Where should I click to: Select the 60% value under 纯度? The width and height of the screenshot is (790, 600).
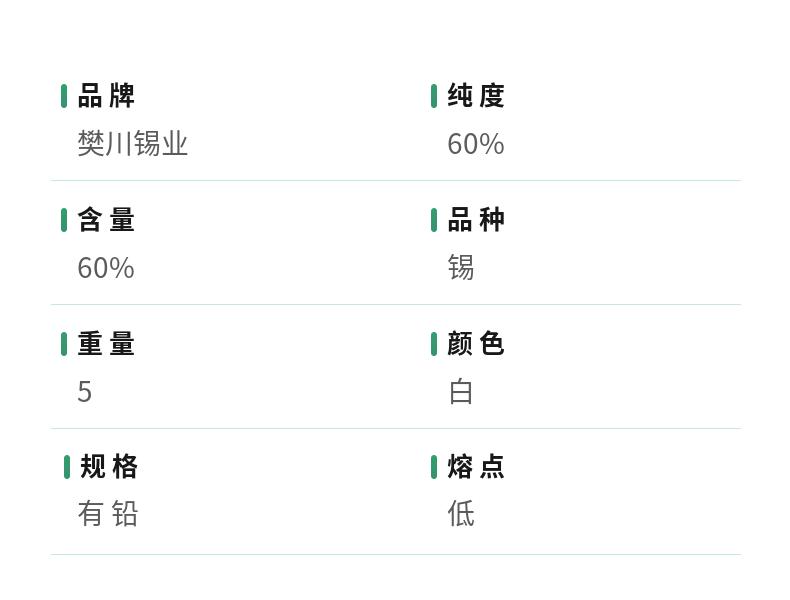pos(476,144)
